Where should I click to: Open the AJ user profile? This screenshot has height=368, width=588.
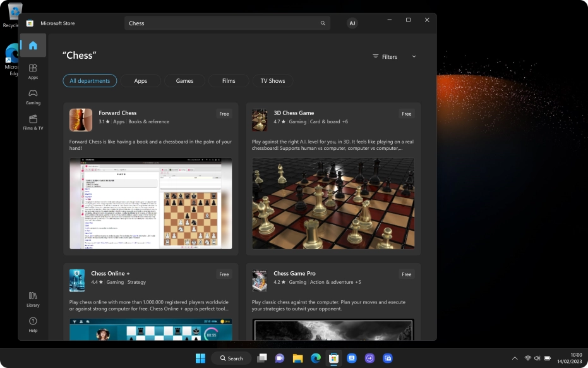click(x=352, y=23)
